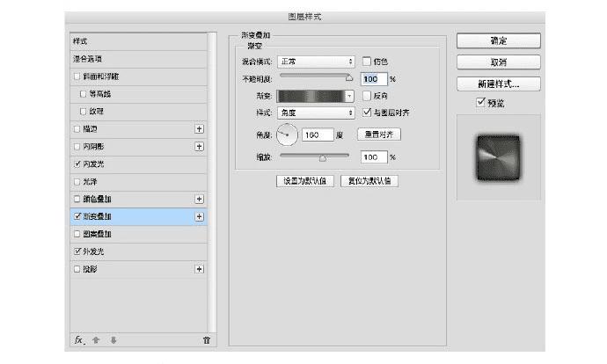Screen dimensions: 607x364
Task: Enable 描边 checkbox
Action: tap(77, 129)
